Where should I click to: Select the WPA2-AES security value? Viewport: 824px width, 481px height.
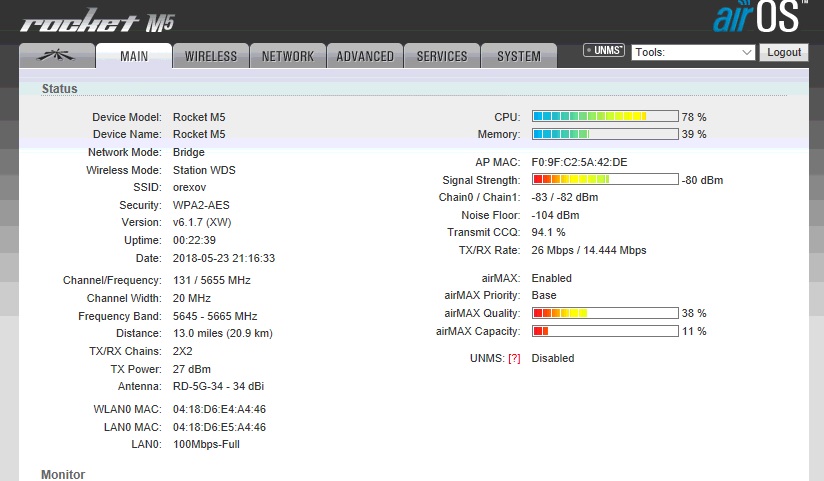201,205
